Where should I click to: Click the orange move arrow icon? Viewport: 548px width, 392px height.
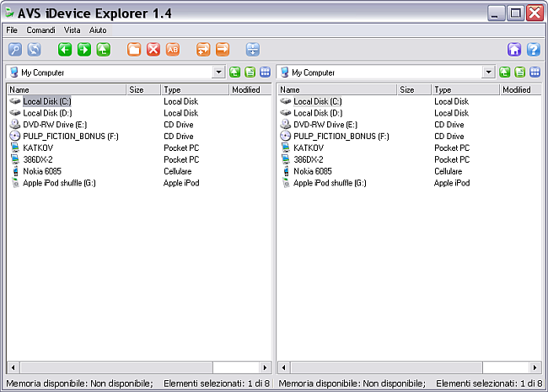coord(223,49)
